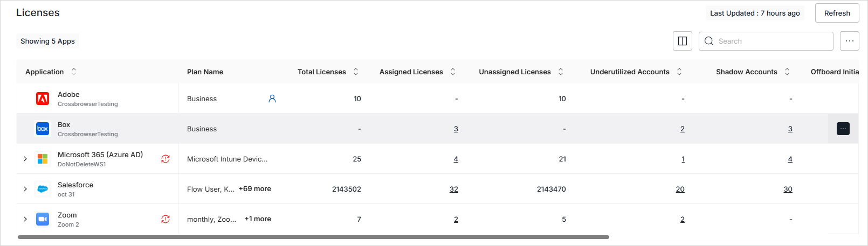Click the Box application name
The width and height of the screenshot is (868, 246).
(x=64, y=124)
